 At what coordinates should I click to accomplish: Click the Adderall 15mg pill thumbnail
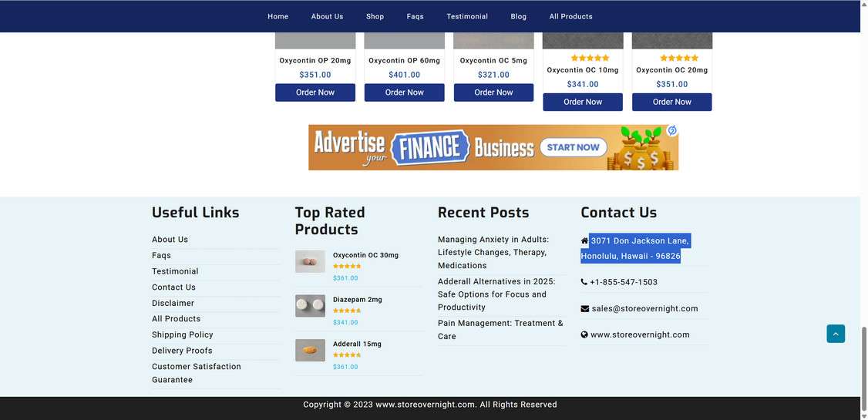click(x=310, y=351)
